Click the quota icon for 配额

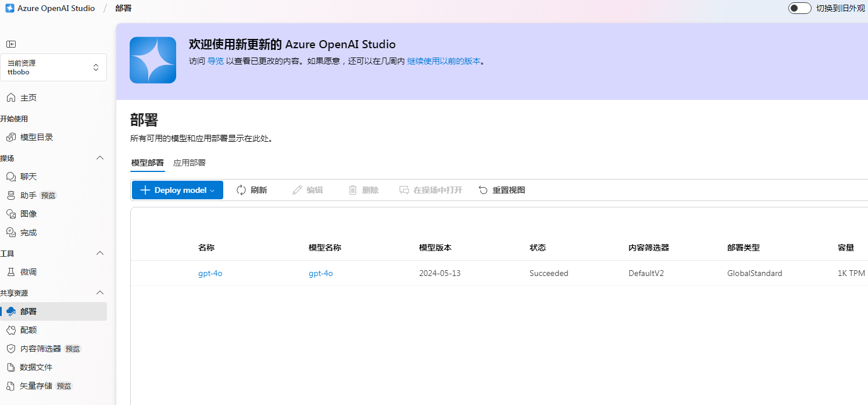click(x=11, y=330)
